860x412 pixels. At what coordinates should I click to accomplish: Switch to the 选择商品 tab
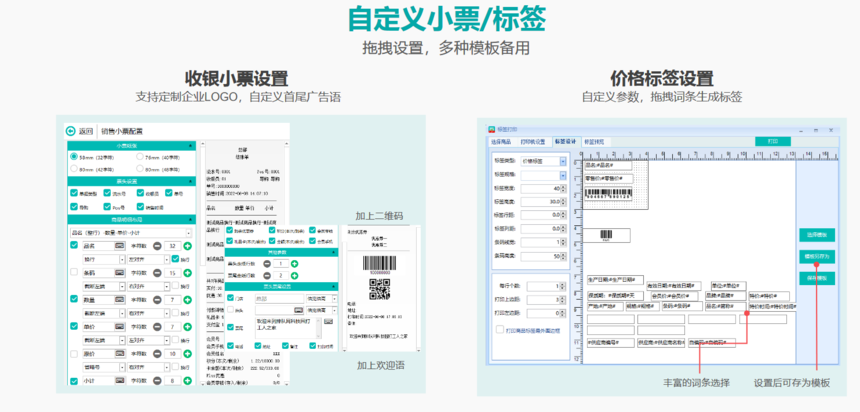click(x=501, y=142)
